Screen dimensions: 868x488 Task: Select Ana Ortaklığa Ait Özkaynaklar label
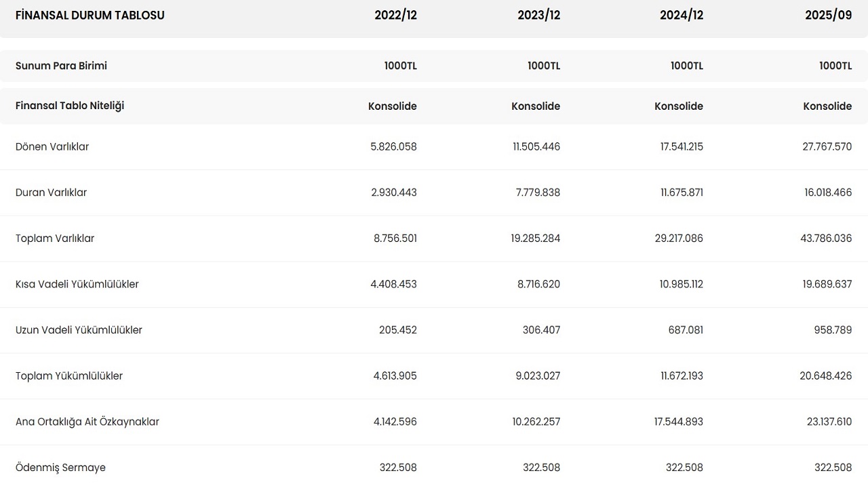click(87, 422)
